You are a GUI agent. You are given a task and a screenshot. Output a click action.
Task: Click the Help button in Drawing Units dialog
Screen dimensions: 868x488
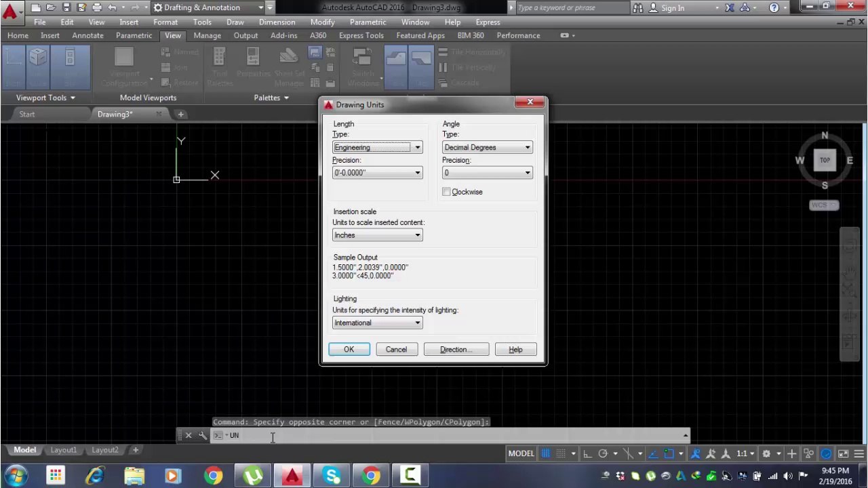pos(516,349)
